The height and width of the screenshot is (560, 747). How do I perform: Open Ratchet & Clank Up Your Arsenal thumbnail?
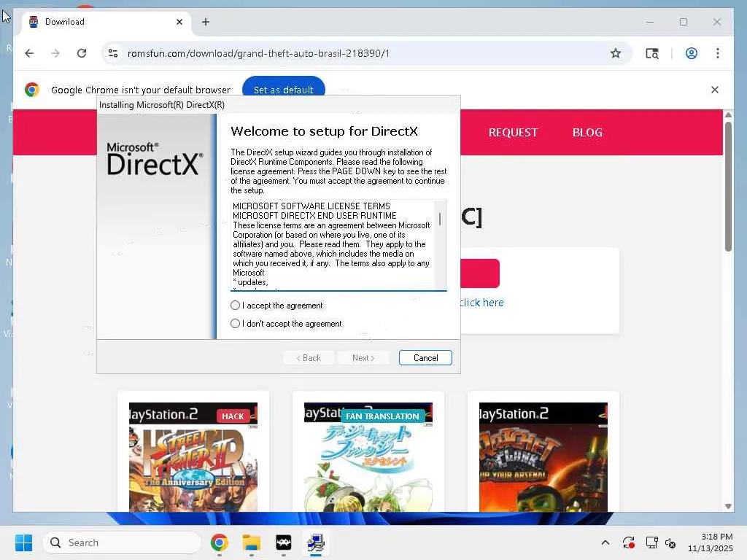point(543,457)
